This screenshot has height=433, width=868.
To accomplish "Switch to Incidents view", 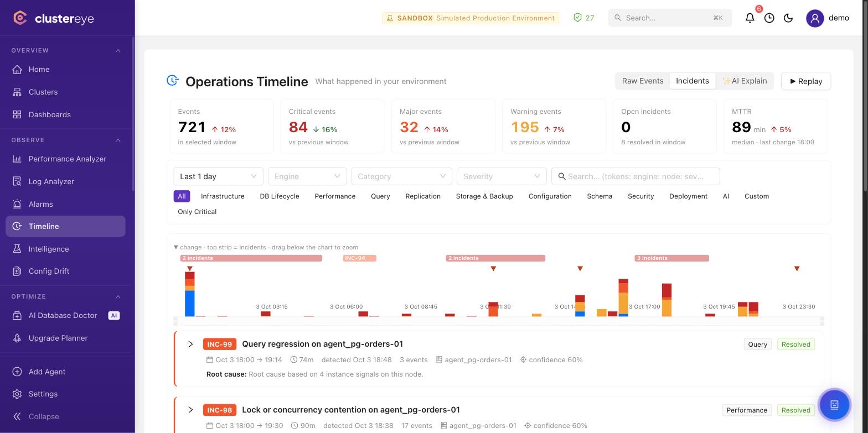I will pyautogui.click(x=693, y=81).
